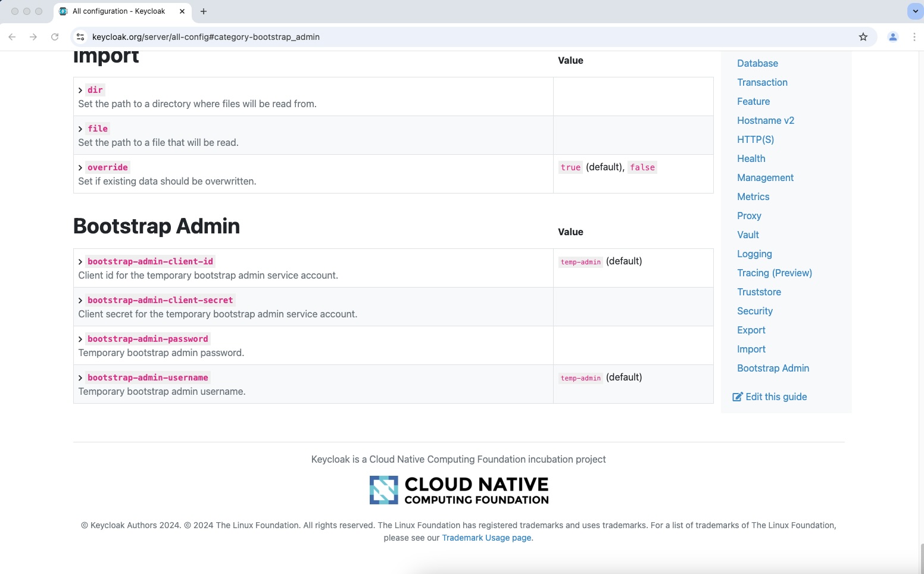Screen dimensions: 924x574
Task: Navigate to Management section
Action: coord(765,177)
